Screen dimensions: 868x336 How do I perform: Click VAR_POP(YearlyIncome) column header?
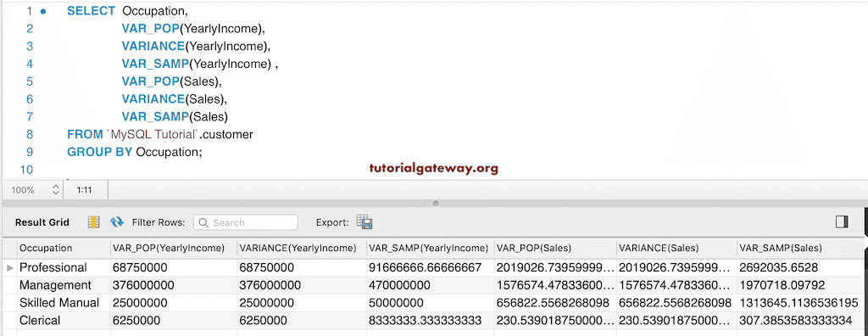pyautogui.click(x=174, y=248)
